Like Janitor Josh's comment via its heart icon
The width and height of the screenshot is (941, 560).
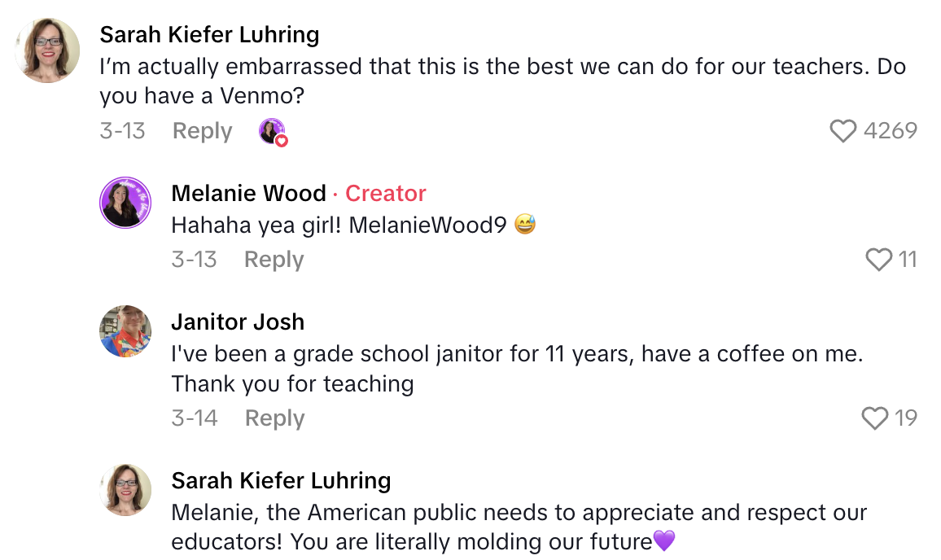[x=875, y=418]
